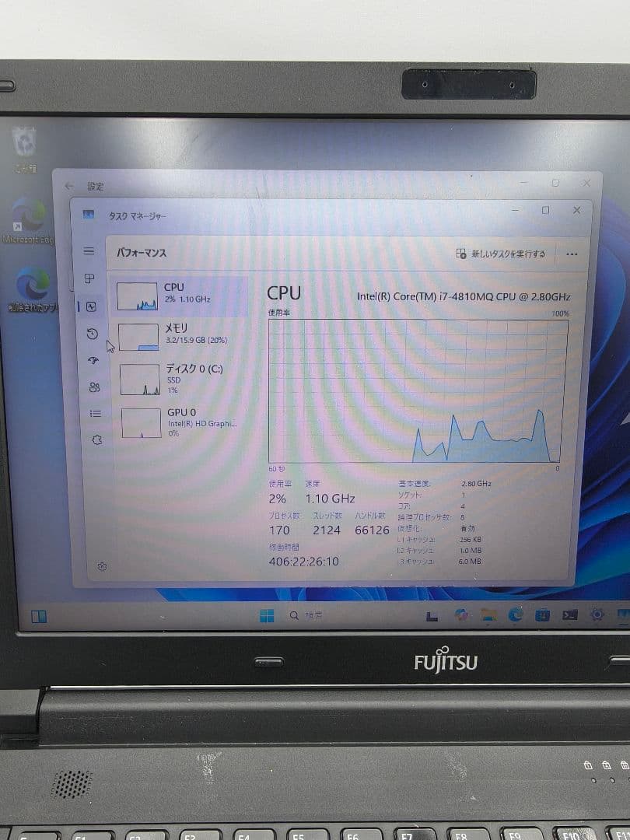Click the processor name Intel(R) Core(TM) i7-4810MQ text
The width and height of the screenshot is (630, 840).
click(x=464, y=297)
